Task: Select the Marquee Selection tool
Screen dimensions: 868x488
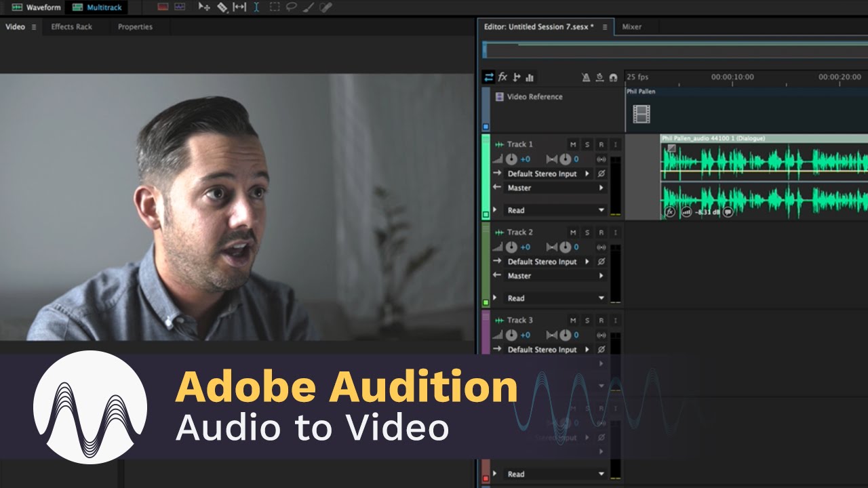Action: point(275,7)
